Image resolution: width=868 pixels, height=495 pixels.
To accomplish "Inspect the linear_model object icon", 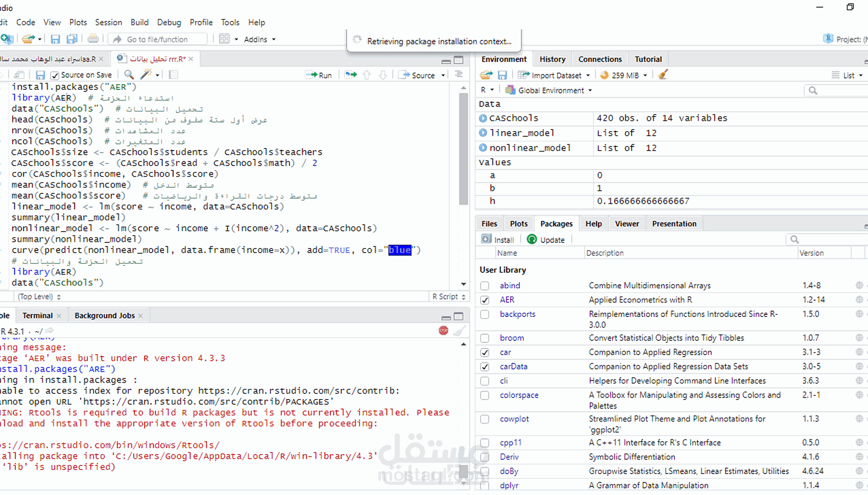I will tap(483, 133).
